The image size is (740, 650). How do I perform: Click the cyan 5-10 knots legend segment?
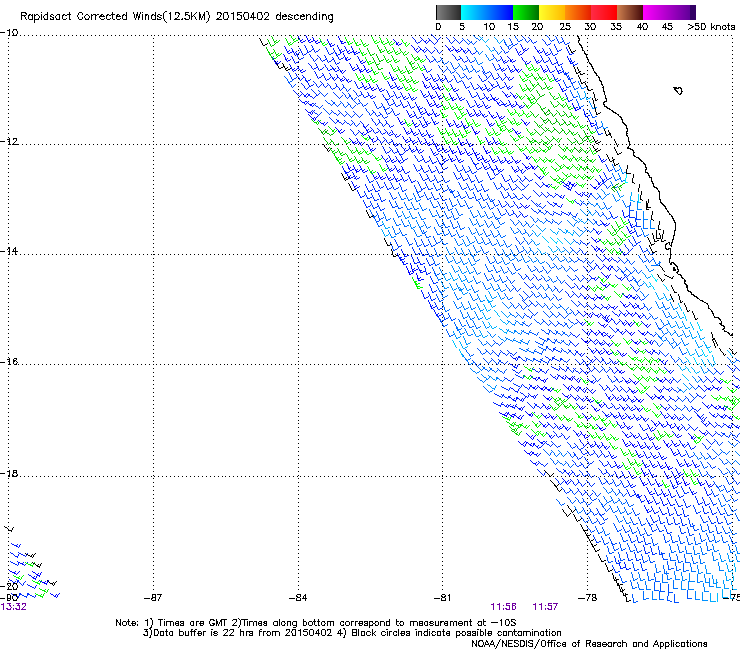pyautogui.click(x=474, y=12)
